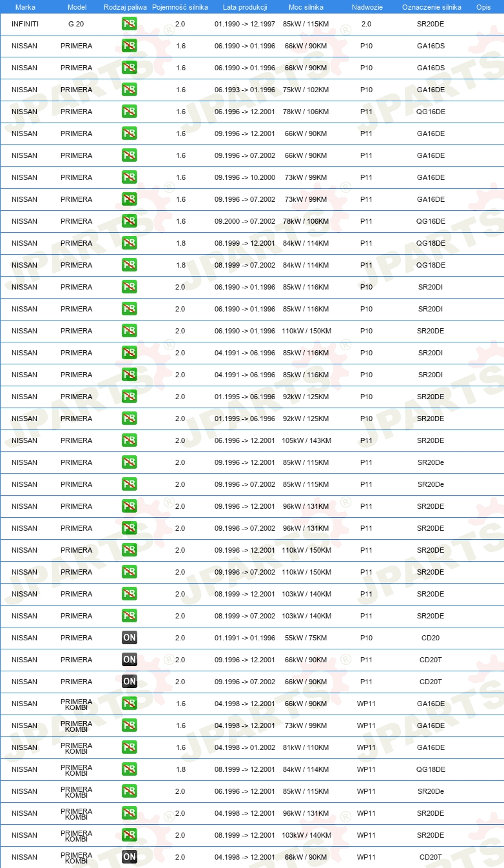Click the 06.1993 -> 01.1996 production dates

coord(245,90)
